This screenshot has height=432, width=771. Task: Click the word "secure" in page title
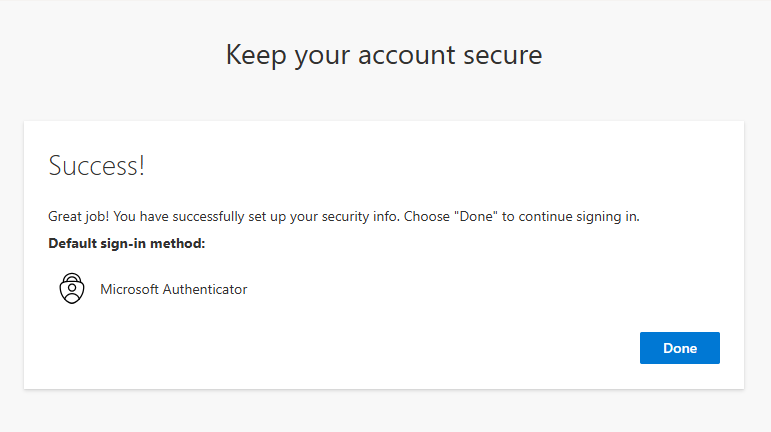500,54
